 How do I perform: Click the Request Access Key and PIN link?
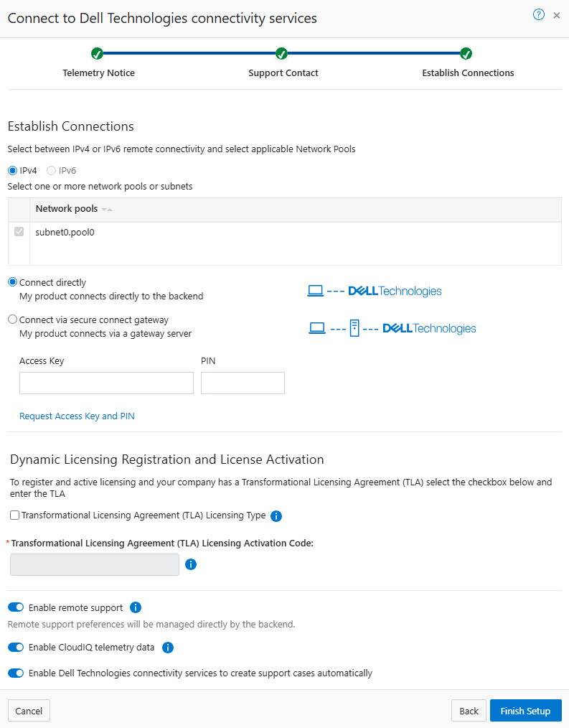click(77, 416)
